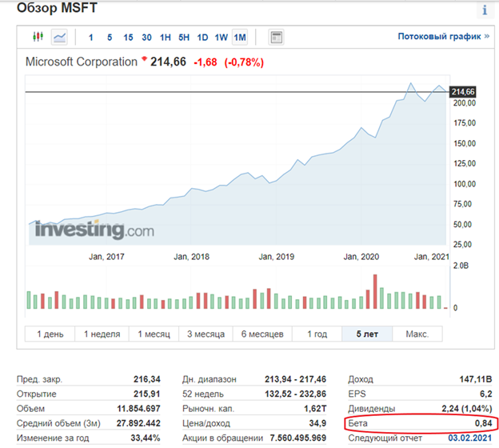Switch range to 1 год
This screenshot has width=499, height=448.
[317, 334]
